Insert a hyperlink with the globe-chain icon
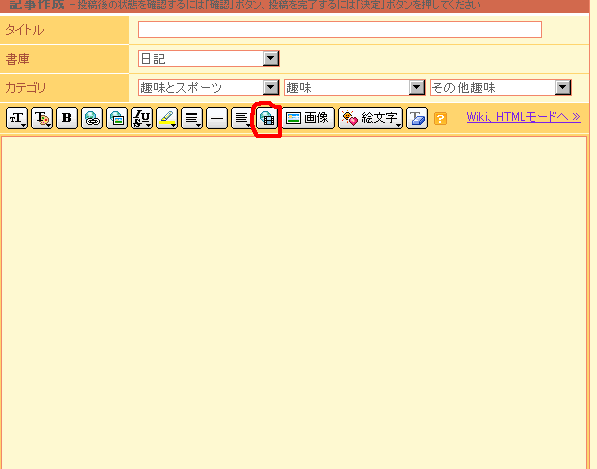This screenshot has width=597, height=469. [92, 118]
